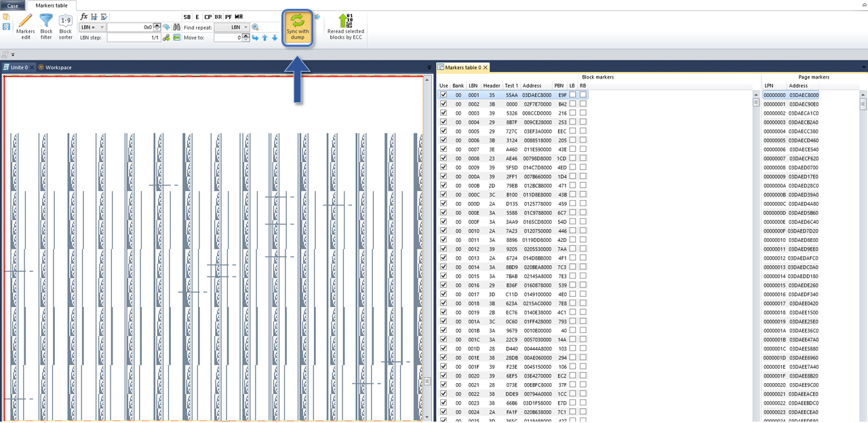Image resolution: width=868 pixels, height=423 pixels.
Task: Sort by the Test 1 column
Action: click(511, 86)
